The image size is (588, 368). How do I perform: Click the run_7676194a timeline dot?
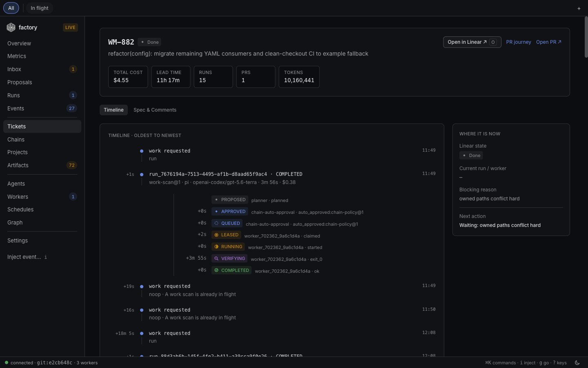pos(142,174)
